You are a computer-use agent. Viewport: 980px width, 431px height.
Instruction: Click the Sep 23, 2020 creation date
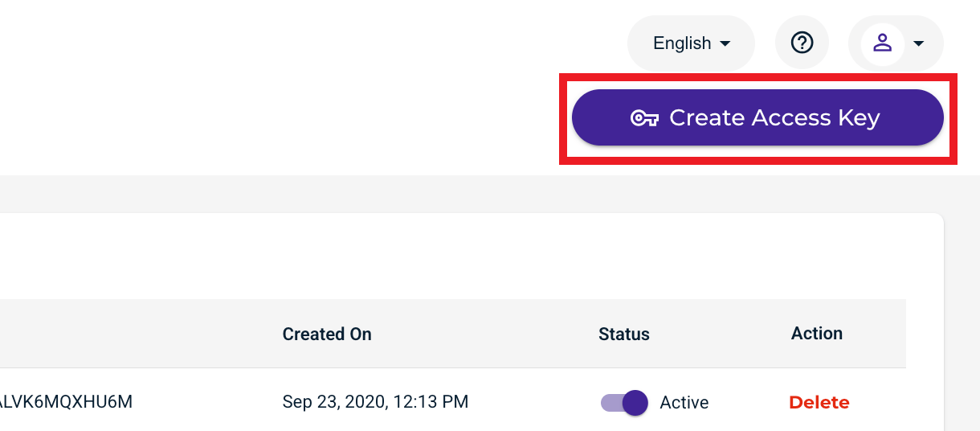[375, 401]
